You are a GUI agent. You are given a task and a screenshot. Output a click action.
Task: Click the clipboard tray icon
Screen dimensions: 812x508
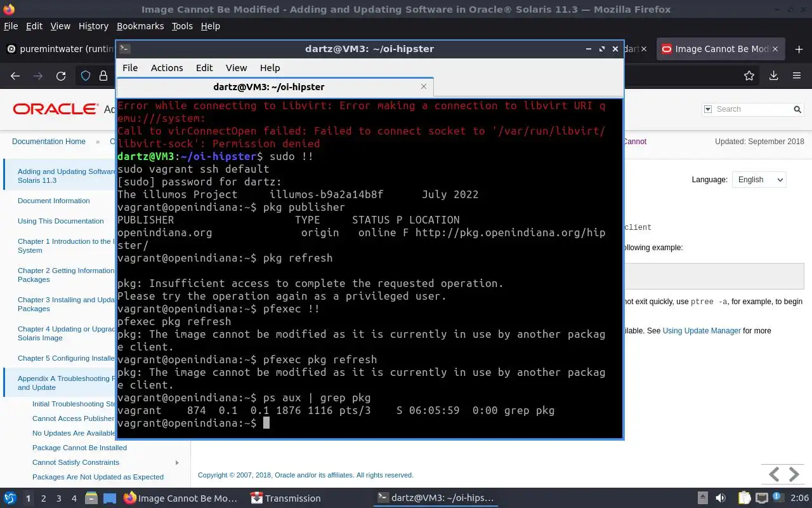[x=743, y=498]
